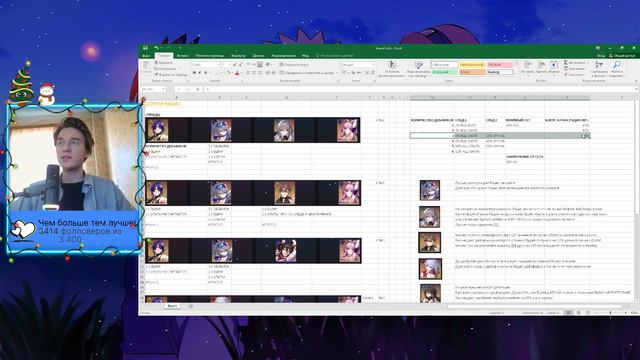Apply the Хороший green cell style
The width and height of the screenshot is (640, 360).
click(x=444, y=72)
